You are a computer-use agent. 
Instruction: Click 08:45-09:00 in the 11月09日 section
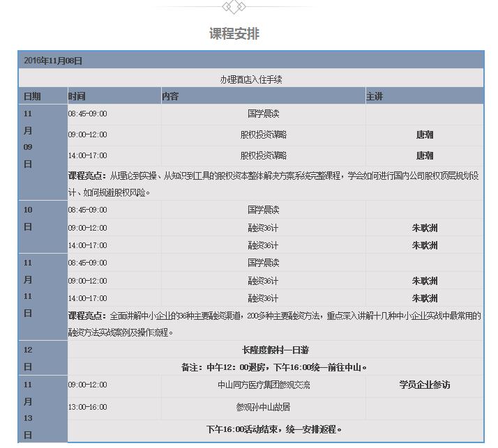click(x=88, y=114)
